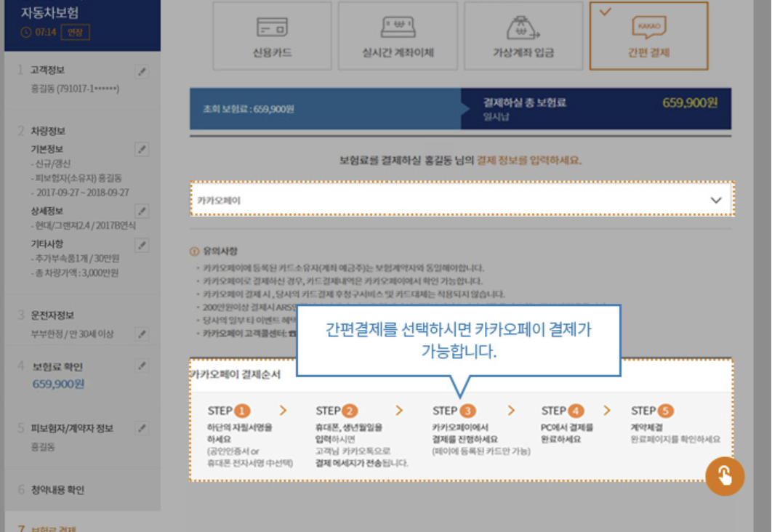This screenshot has width=772, height=532.
Task: Open step 4 보험료 확인 in sidebar
Action: (x=57, y=366)
